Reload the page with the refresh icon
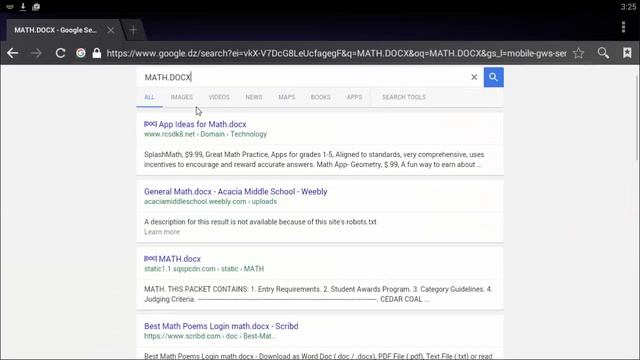 60,53
